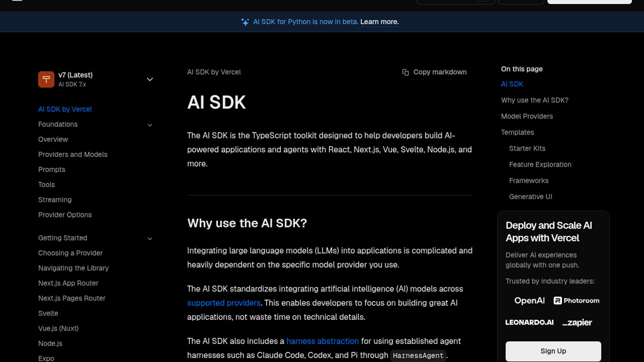Viewport: 644px width, 362px height.
Task: Click the Sign Up button
Action: (553, 351)
